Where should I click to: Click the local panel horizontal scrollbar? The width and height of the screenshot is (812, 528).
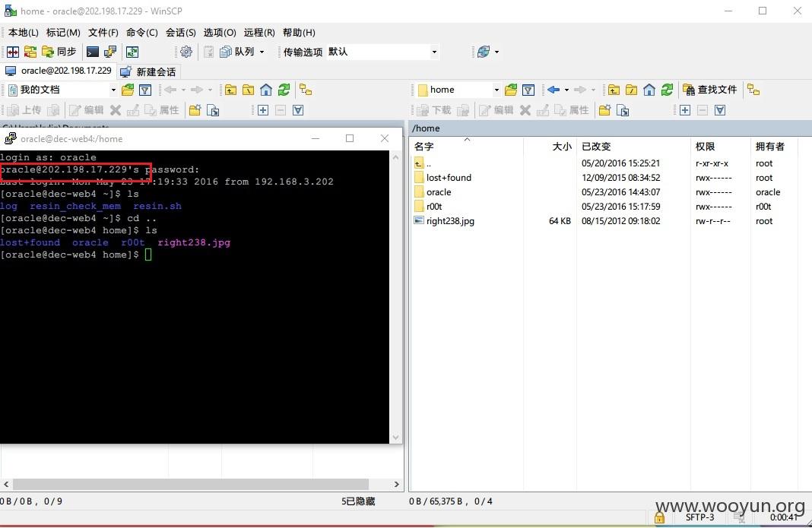pyautogui.click(x=191, y=485)
